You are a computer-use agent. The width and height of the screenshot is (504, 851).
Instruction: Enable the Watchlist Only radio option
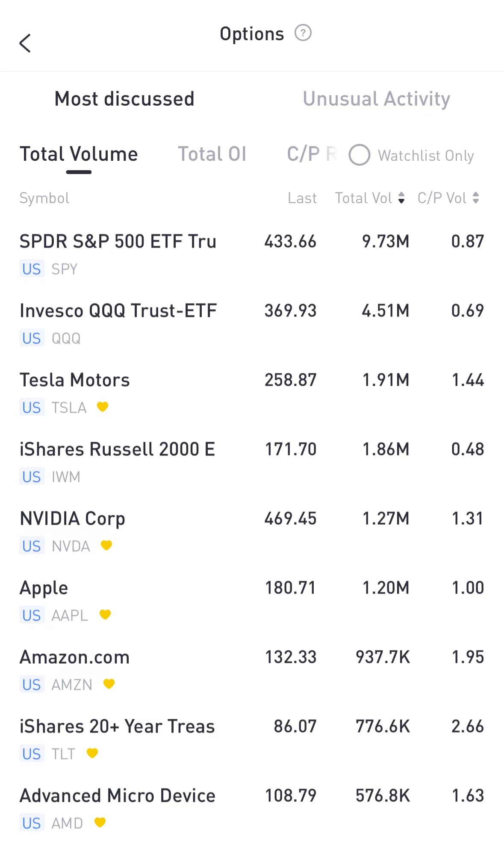pyautogui.click(x=360, y=155)
